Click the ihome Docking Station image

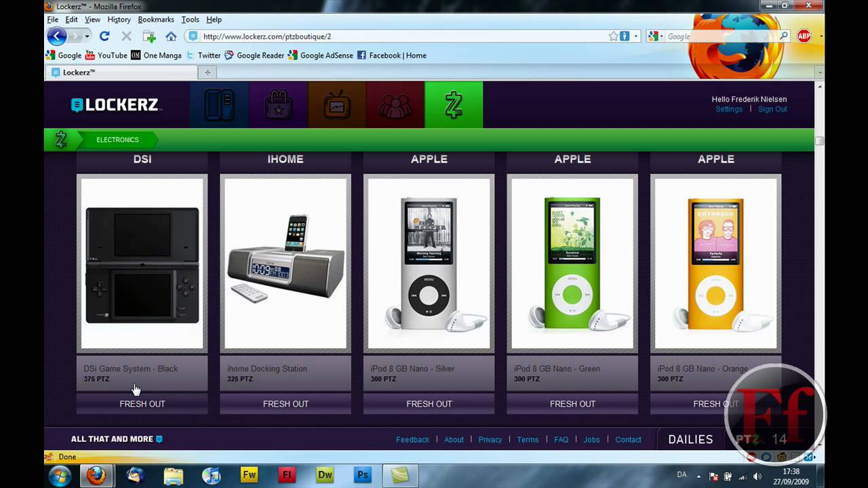click(285, 264)
